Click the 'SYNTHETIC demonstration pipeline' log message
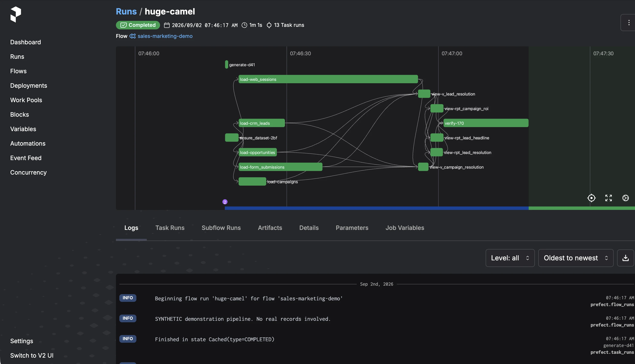Image resolution: width=635 pixels, height=364 pixels. click(x=243, y=319)
